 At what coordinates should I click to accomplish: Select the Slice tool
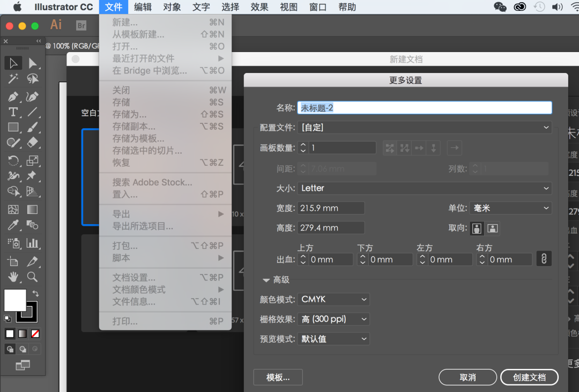33,261
